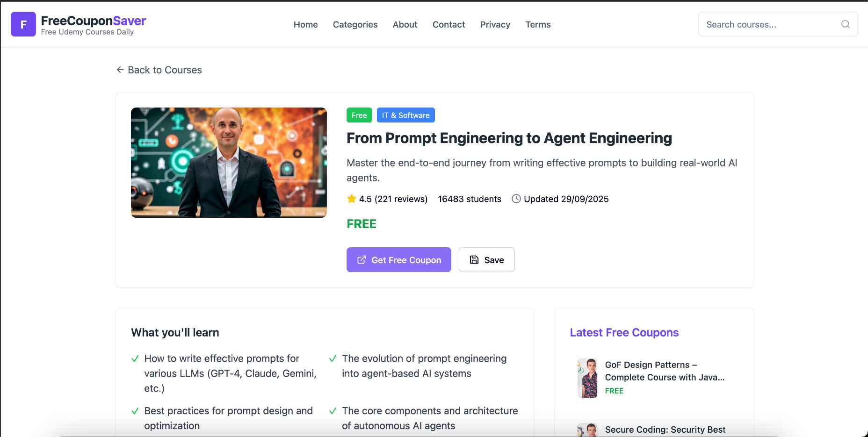This screenshot has width=868, height=437.
Task: Focus the Search courses input field
Action: [769, 24]
